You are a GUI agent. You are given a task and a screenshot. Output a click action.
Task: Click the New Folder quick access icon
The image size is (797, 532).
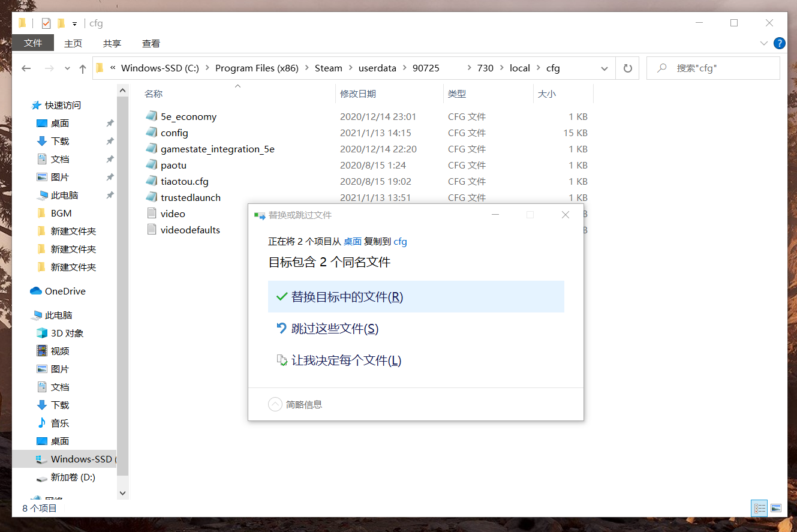pos(61,23)
